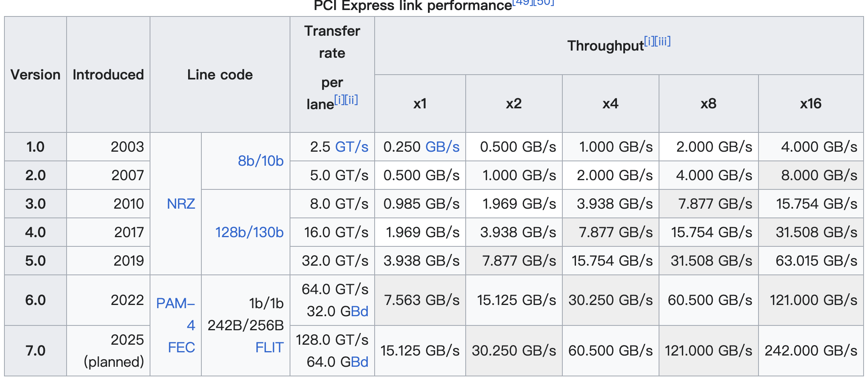The image size is (868, 378).
Task: Open the FEC link
Action: click(x=181, y=347)
